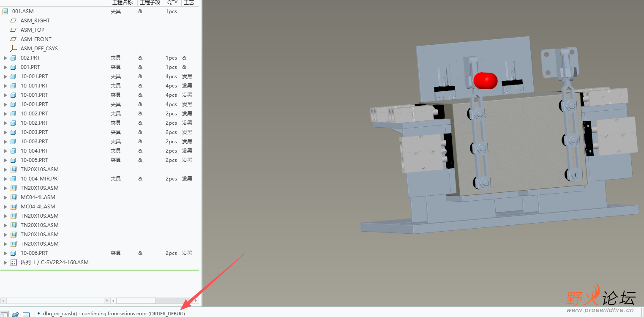Click the part icon of 001.PRT

[13, 67]
